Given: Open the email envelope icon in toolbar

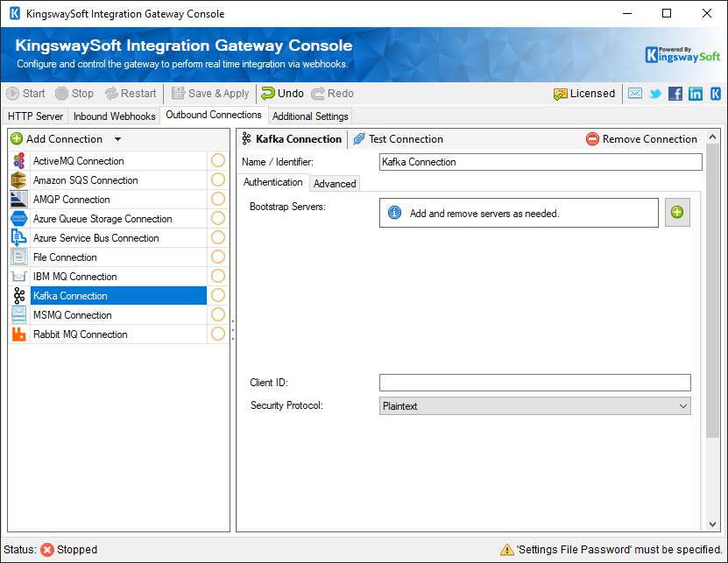Looking at the screenshot, I should 635,94.
